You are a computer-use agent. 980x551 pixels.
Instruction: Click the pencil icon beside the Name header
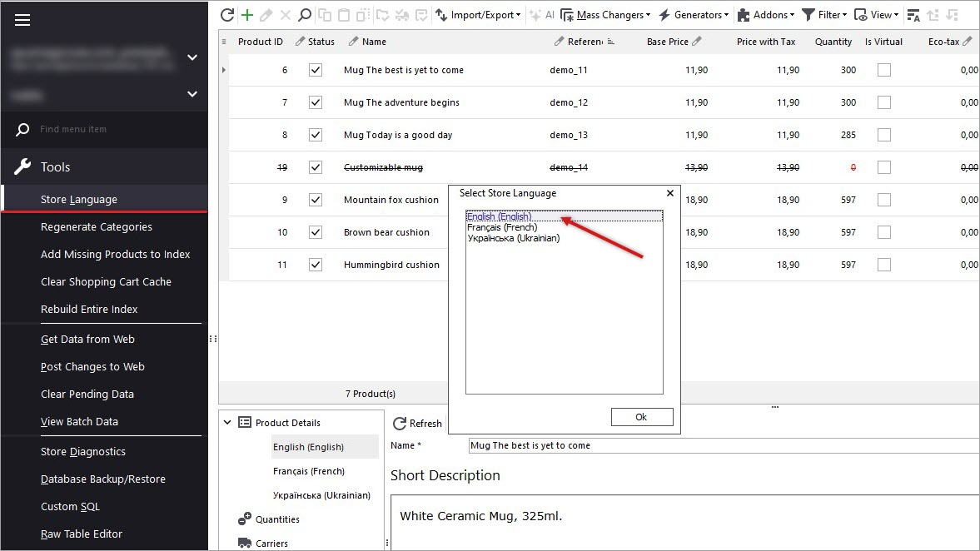tap(354, 42)
